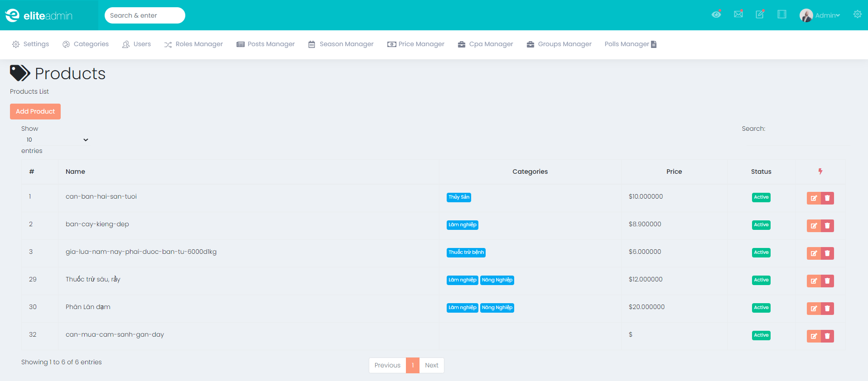Screen dimensions: 868x381
Task: Open Groups Manager menu item
Action: [x=559, y=44]
